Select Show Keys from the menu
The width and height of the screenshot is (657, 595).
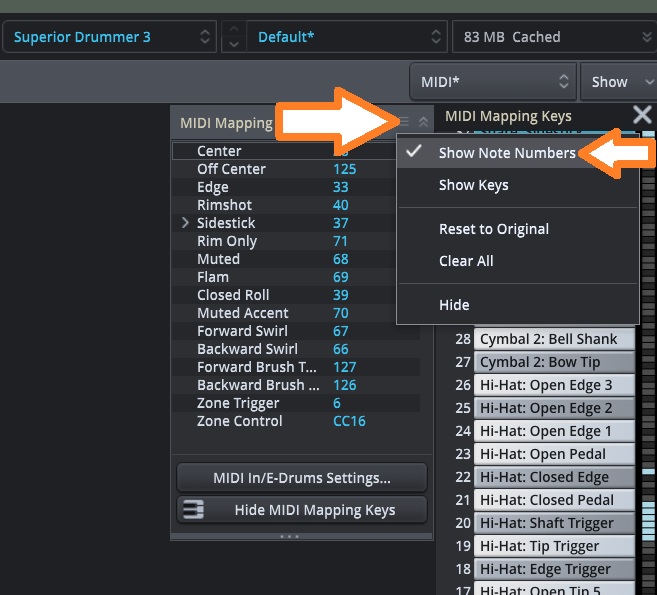pyautogui.click(x=518, y=185)
